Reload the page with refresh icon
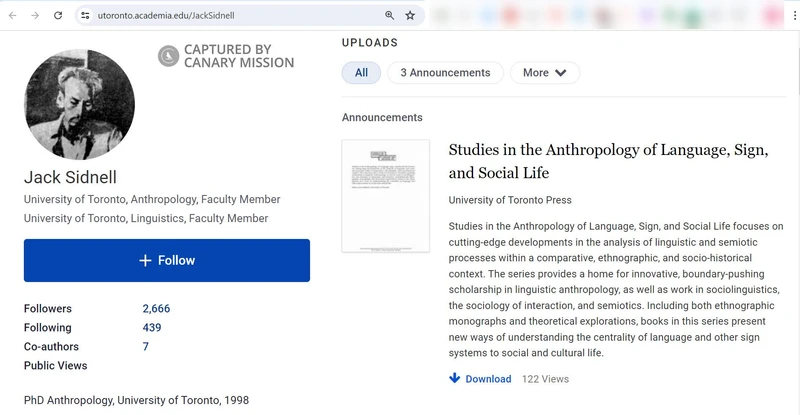 58,15
